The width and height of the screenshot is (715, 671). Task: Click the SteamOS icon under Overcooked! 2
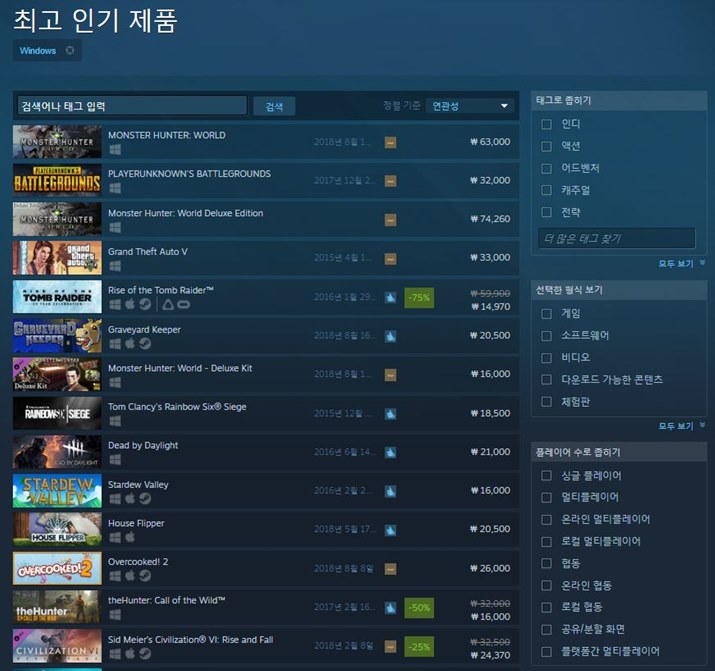coord(145,576)
